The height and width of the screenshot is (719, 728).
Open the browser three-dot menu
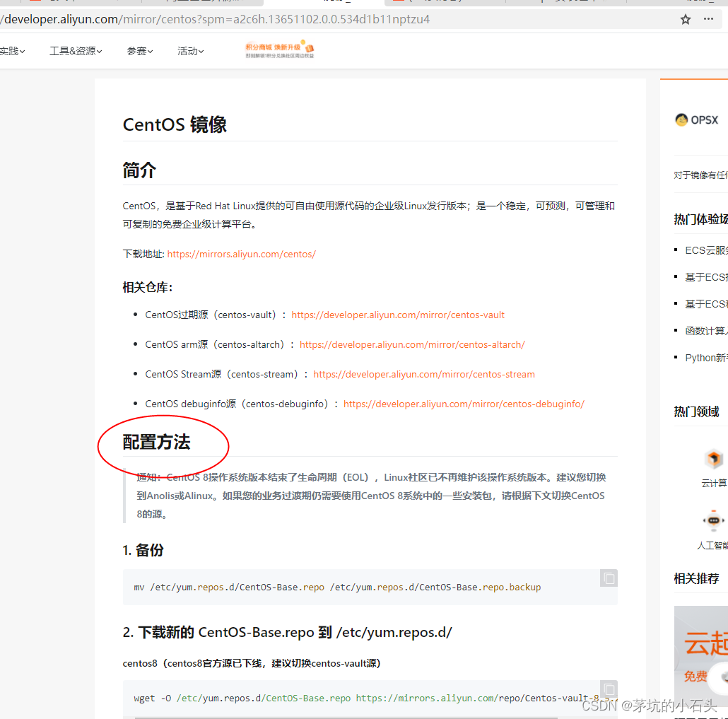pyautogui.click(x=708, y=19)
